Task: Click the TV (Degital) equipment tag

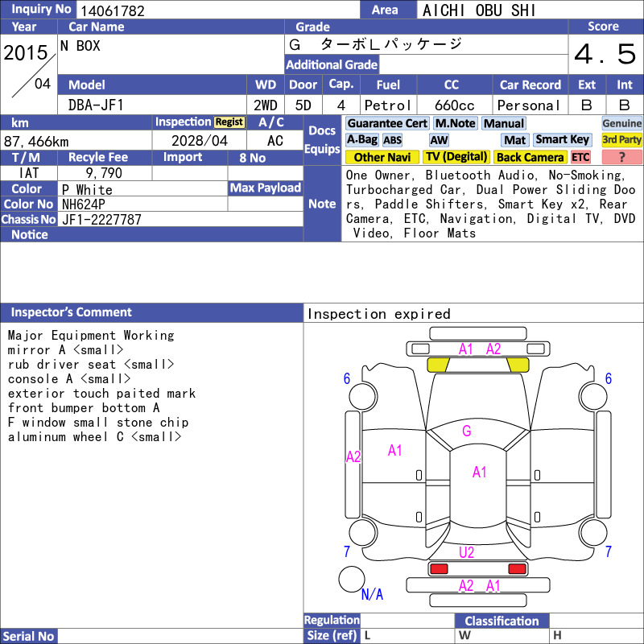Action: pos(456,157)
